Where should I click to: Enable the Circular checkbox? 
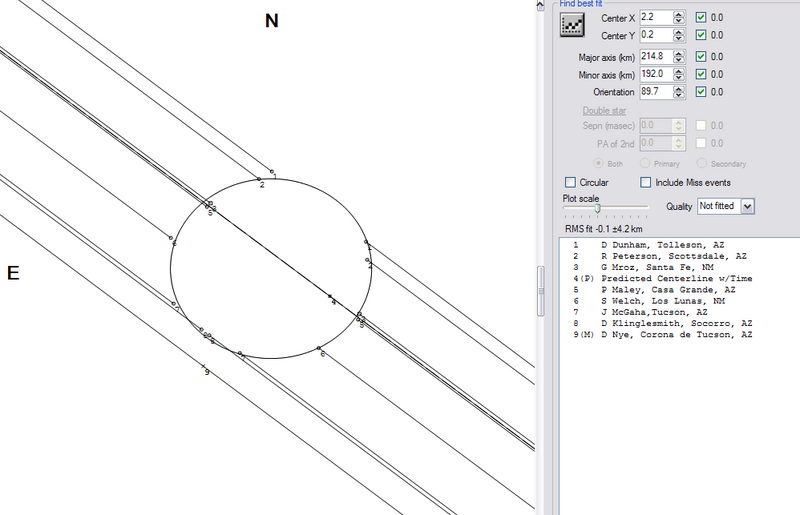(x=570, y=183)
